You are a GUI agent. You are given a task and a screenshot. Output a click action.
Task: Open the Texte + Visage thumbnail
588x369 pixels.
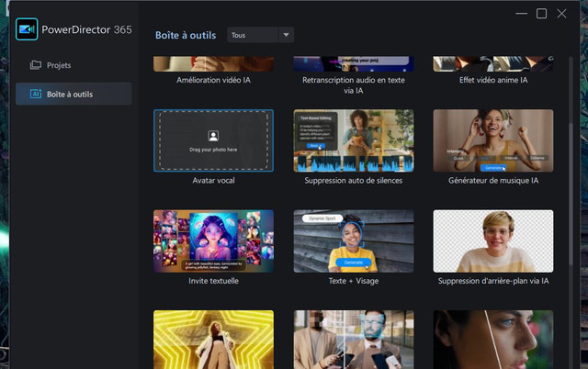tap(353, 240)
